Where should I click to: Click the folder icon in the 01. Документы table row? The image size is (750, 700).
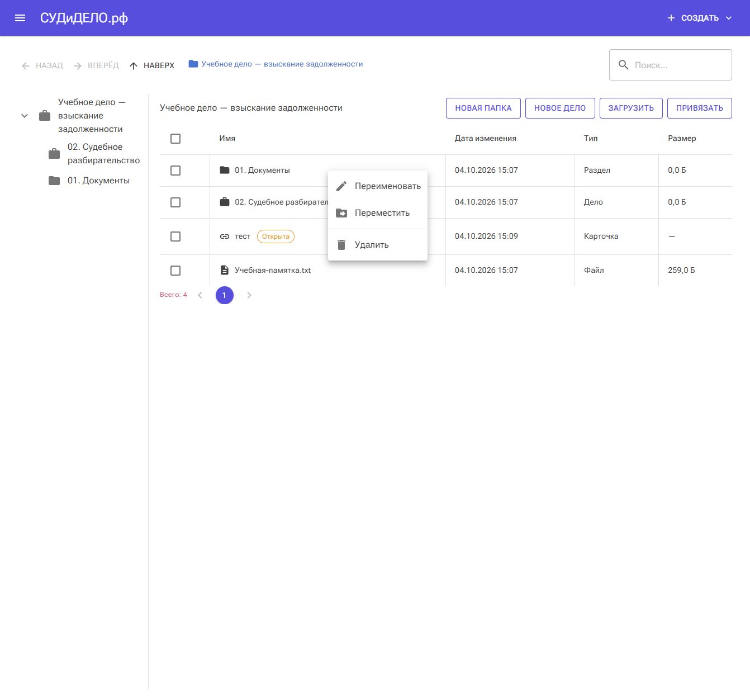point(225,170)
